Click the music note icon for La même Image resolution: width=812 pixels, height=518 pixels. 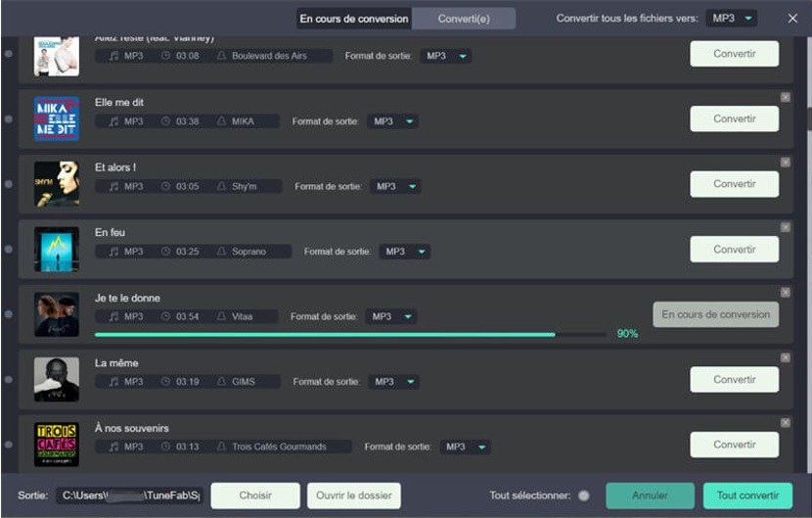pyautogui.click(x=113, y=382)
